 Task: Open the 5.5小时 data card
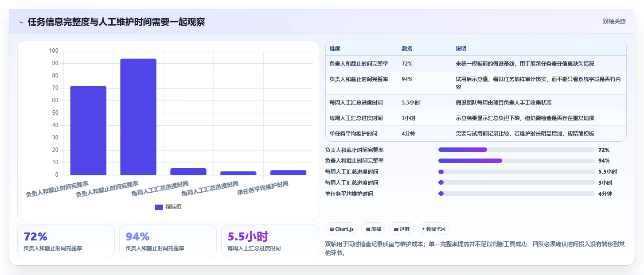270,241
